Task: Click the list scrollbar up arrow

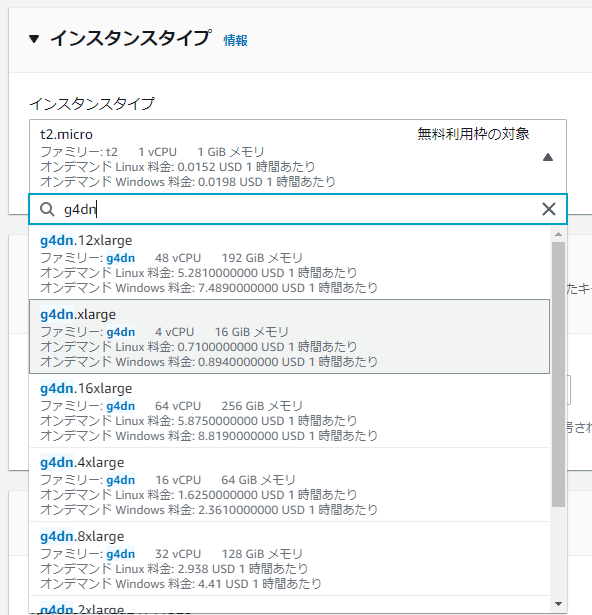Action: (558, 234)
